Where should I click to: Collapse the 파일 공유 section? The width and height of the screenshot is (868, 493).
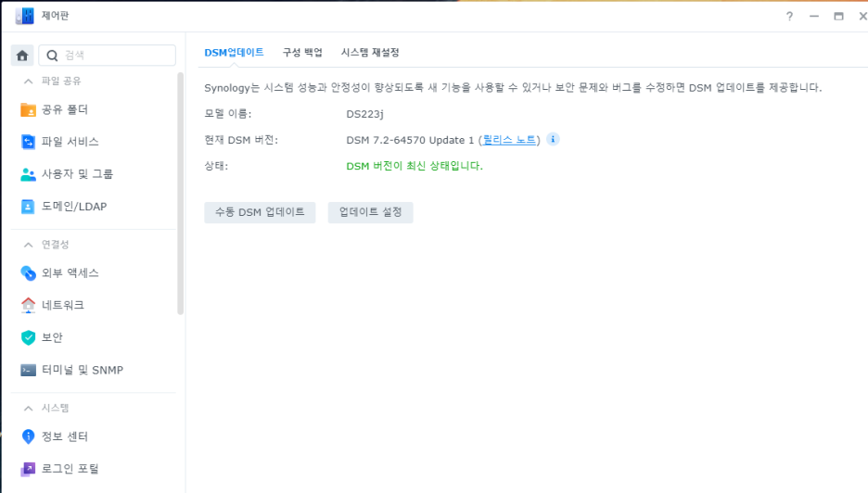click(x=28, y=82)
